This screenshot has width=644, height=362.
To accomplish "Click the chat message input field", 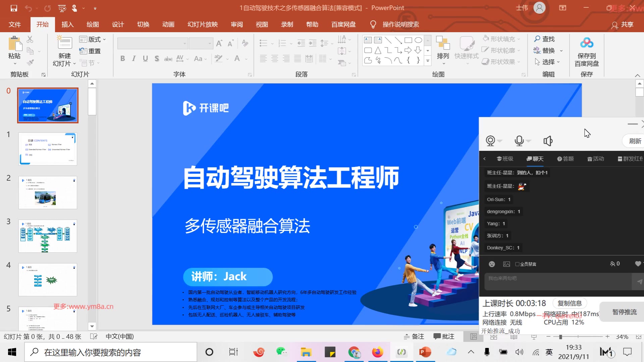I will click(x=558, y=281).
